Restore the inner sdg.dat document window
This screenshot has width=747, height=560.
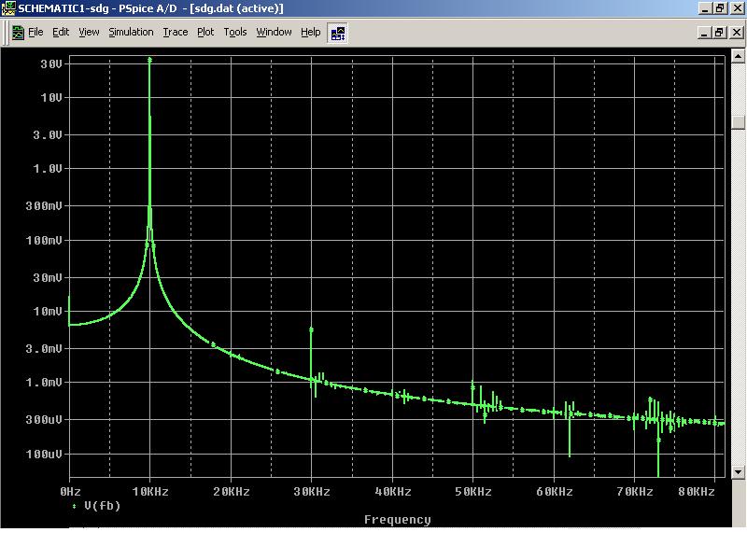tap(719, 33)
